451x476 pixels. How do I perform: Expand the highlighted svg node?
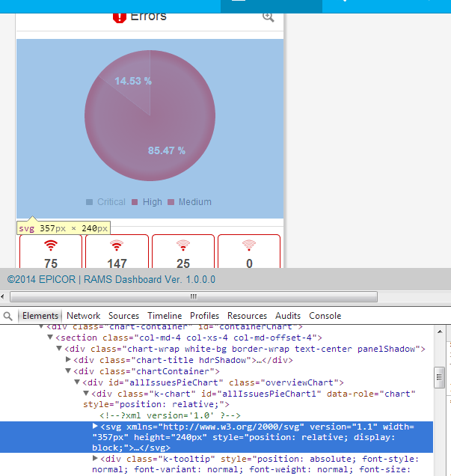pos(95,426)
